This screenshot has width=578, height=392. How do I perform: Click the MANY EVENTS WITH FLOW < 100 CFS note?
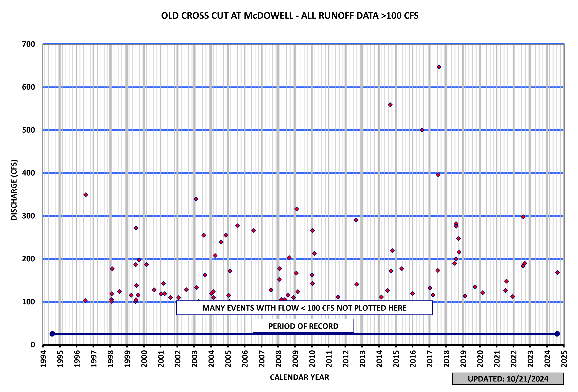pos(304,308)
